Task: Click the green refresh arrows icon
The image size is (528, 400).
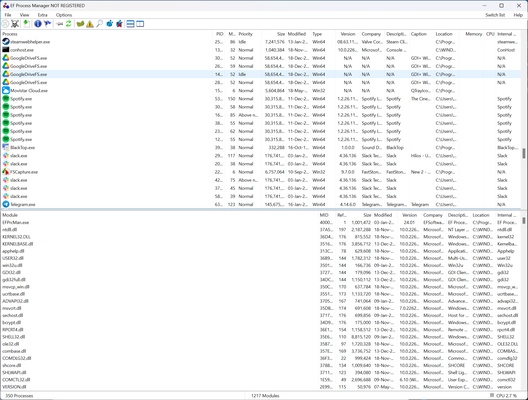Action: click(x=69, y=24)
